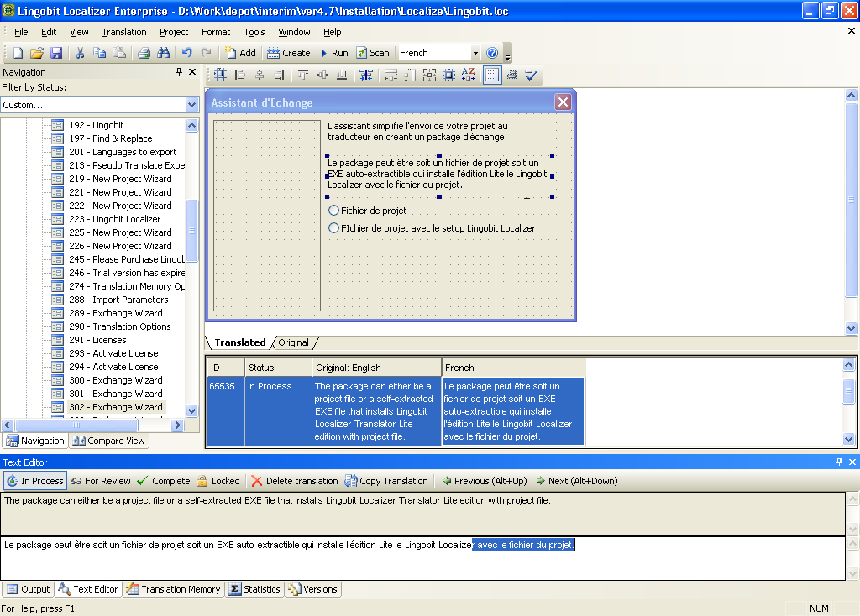Click the Print icon in toolbar
This screenshot has width=860, height=616.
[144, 53]
